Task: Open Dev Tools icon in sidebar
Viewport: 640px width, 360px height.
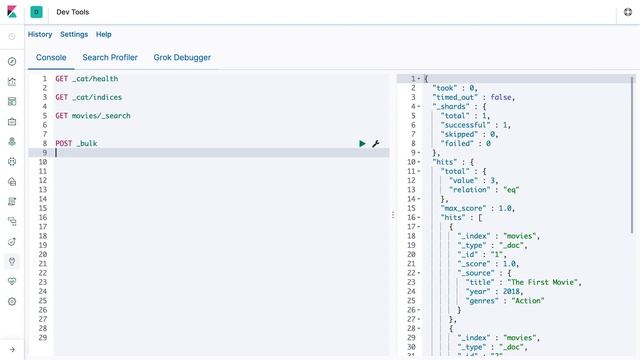Action: (12, 262)
